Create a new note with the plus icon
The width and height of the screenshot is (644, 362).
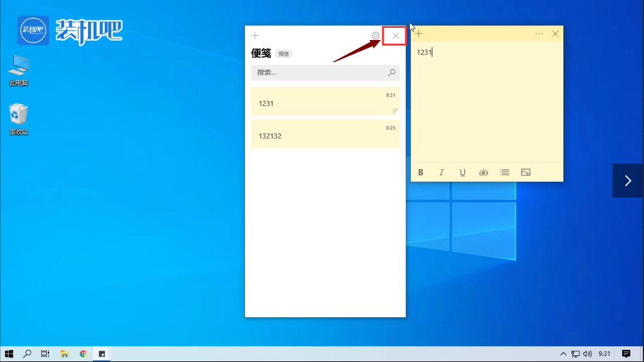(x=255, y=35)
